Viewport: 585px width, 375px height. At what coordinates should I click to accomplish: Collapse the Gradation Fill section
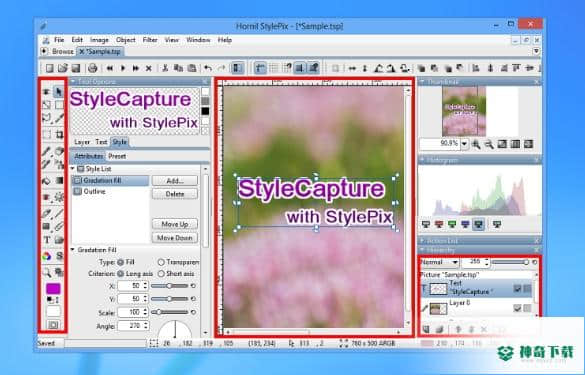tap(73, 250)
